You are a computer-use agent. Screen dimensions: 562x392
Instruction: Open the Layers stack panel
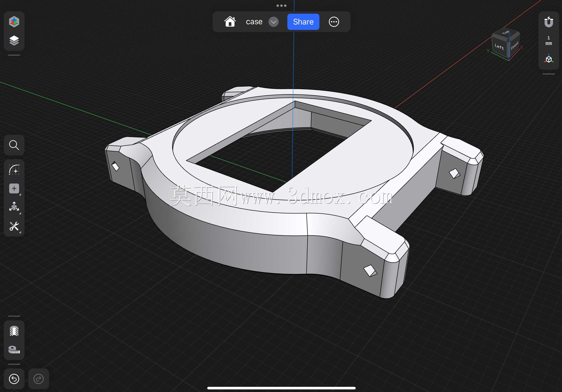coord(14,41)
